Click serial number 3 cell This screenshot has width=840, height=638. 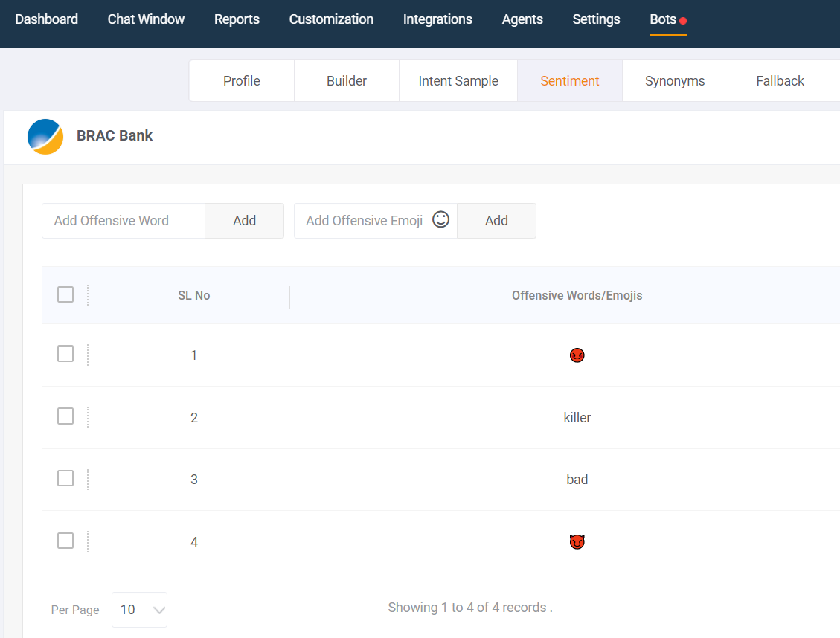click(194, 479)
